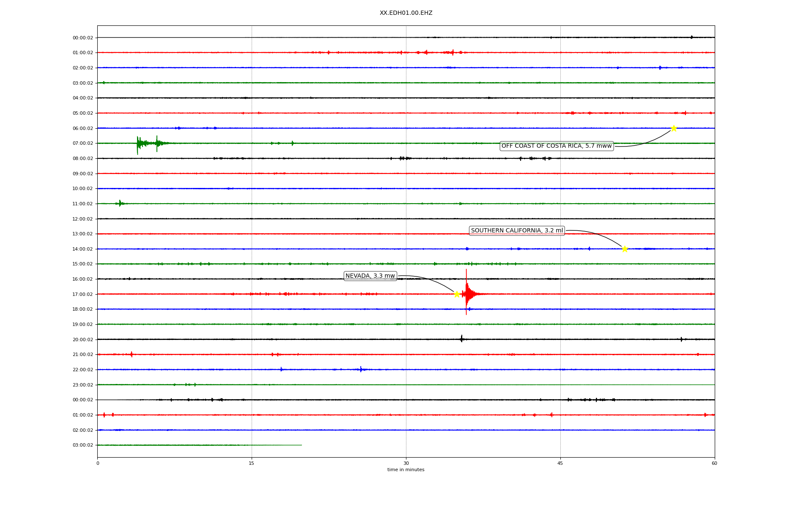Viewport: 812px width, 508px height.
Task: Click the 30 minute tick label
Action: [406, 463]
